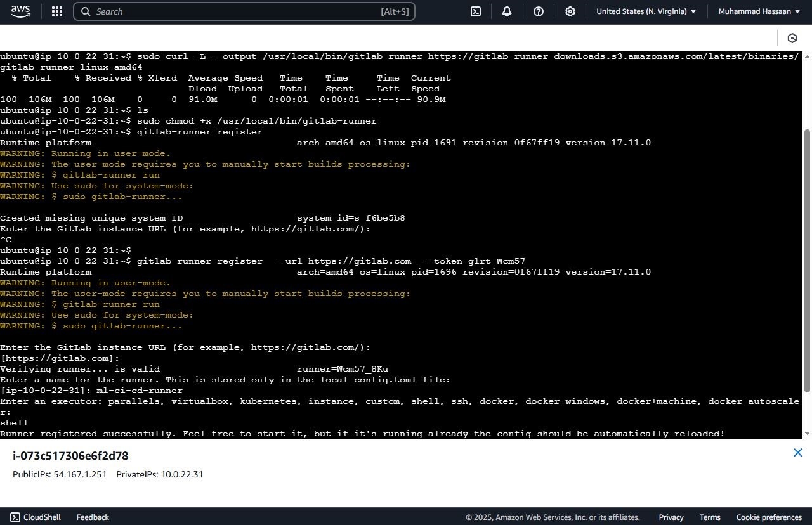
Task: Click the ^C interrupt line
Action: [6, 240]
